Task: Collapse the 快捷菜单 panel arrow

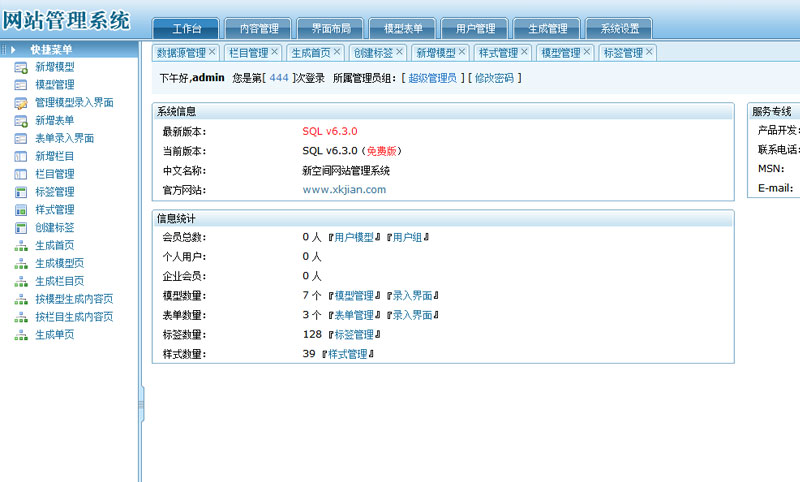Action: (14, 49)
